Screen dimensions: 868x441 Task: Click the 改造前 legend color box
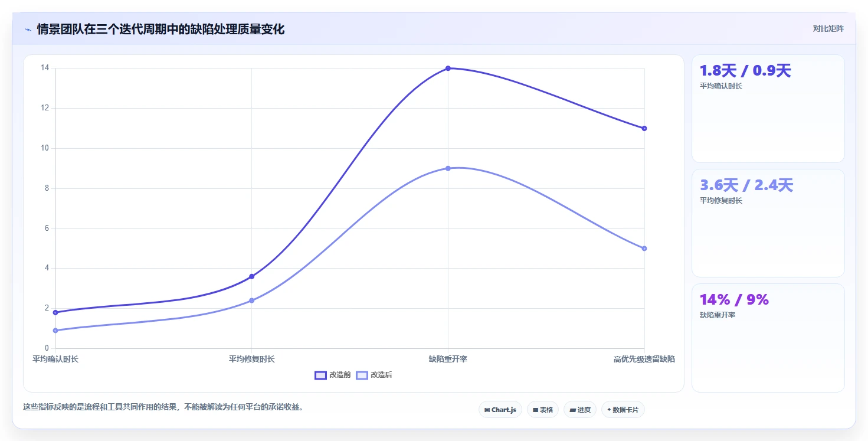click(320, 375)
